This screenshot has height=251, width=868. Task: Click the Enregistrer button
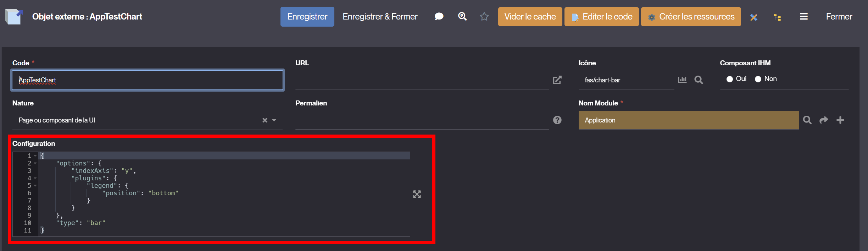(307, 17)
